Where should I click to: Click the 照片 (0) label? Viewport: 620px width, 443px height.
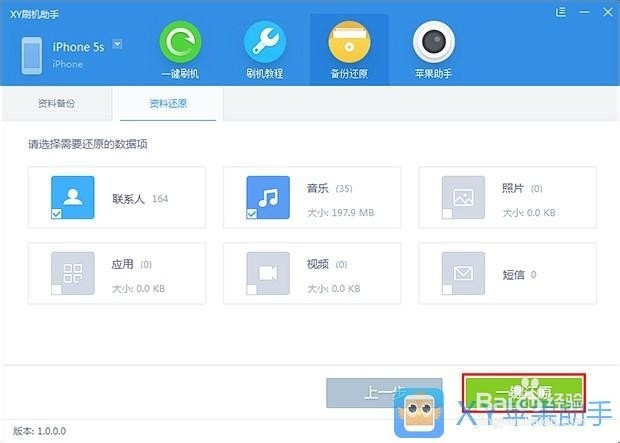[x=522, y=188]
